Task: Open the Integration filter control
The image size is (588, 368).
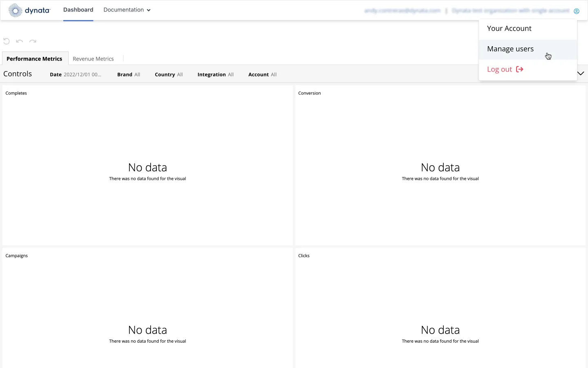Action: [x=215, y=74]
